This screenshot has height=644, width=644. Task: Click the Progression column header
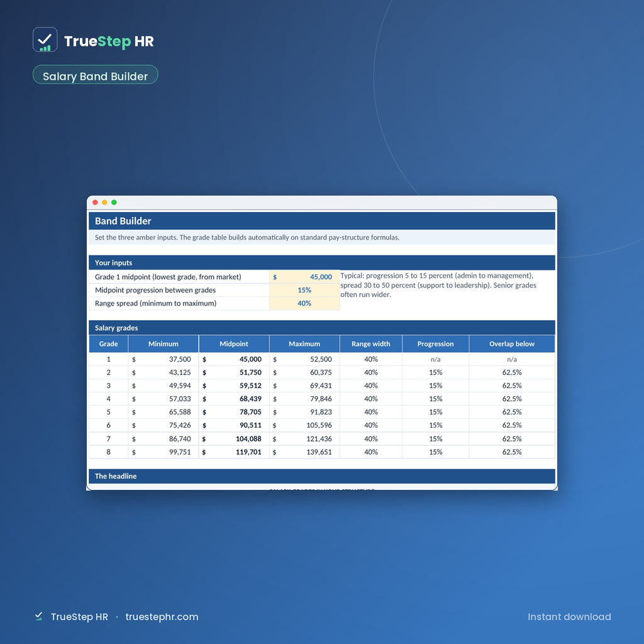point(435,344)
